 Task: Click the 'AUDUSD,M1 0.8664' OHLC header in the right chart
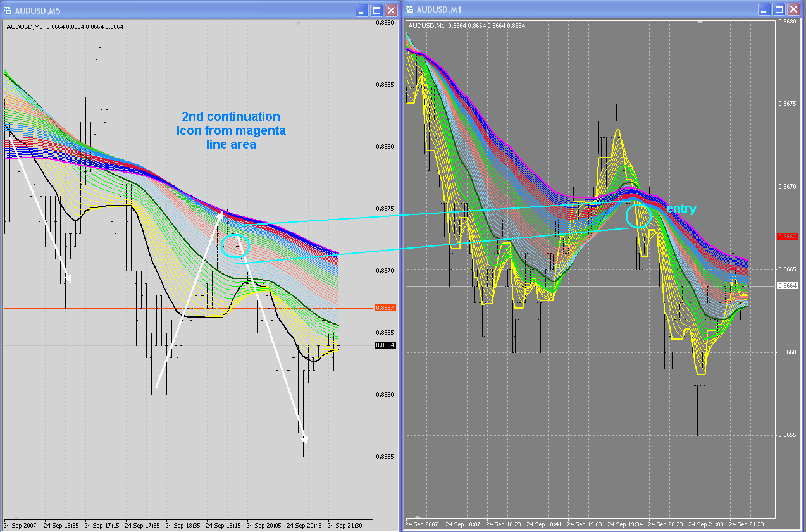tap(467, 25)
